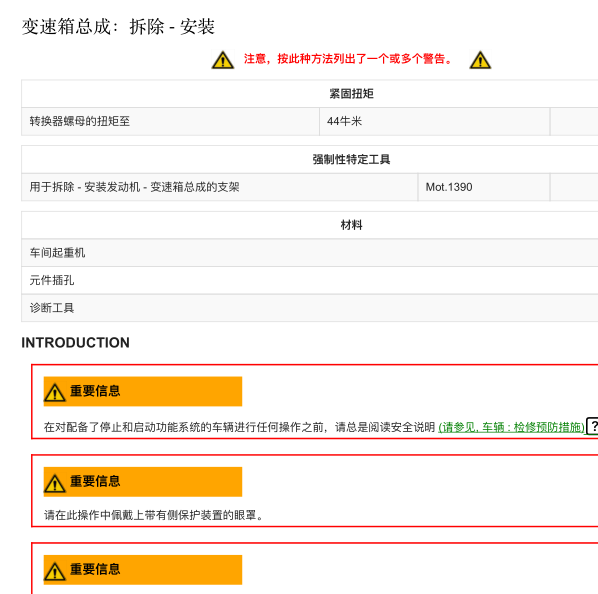The image size is (598, 594).
Task: Open the 请参见, 车辆 : 检修预防措施 link
Action: click(511, 427)
